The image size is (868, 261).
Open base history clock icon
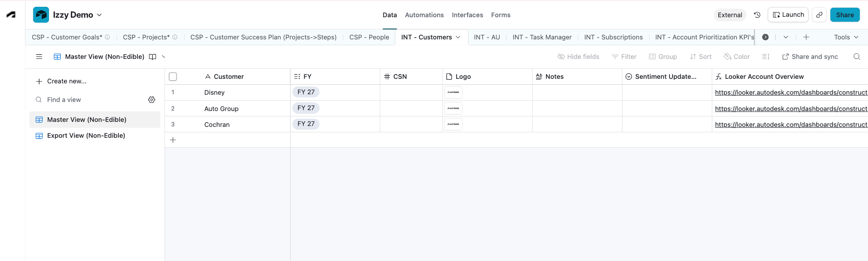click(x=757, y=15)
